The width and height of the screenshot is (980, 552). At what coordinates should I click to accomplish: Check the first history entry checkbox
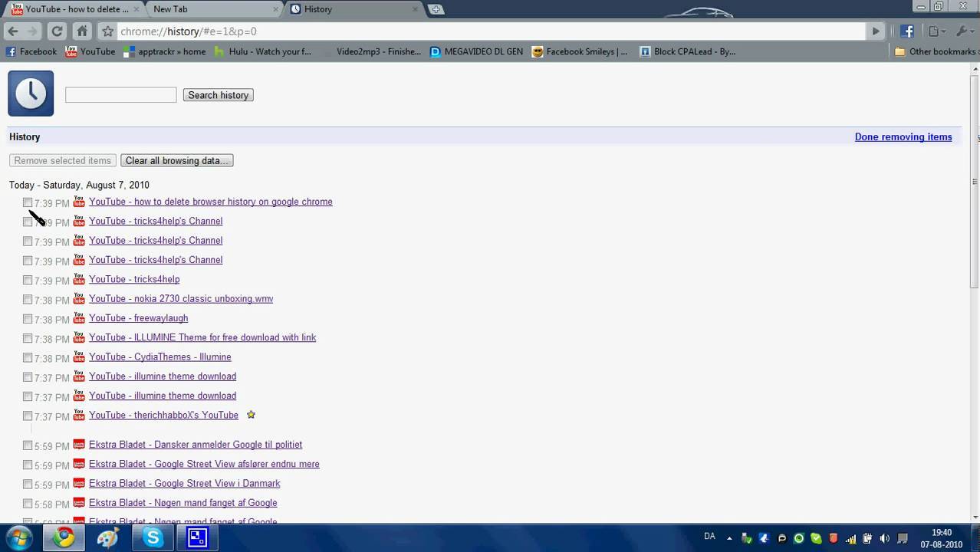[x=28, y=202]
